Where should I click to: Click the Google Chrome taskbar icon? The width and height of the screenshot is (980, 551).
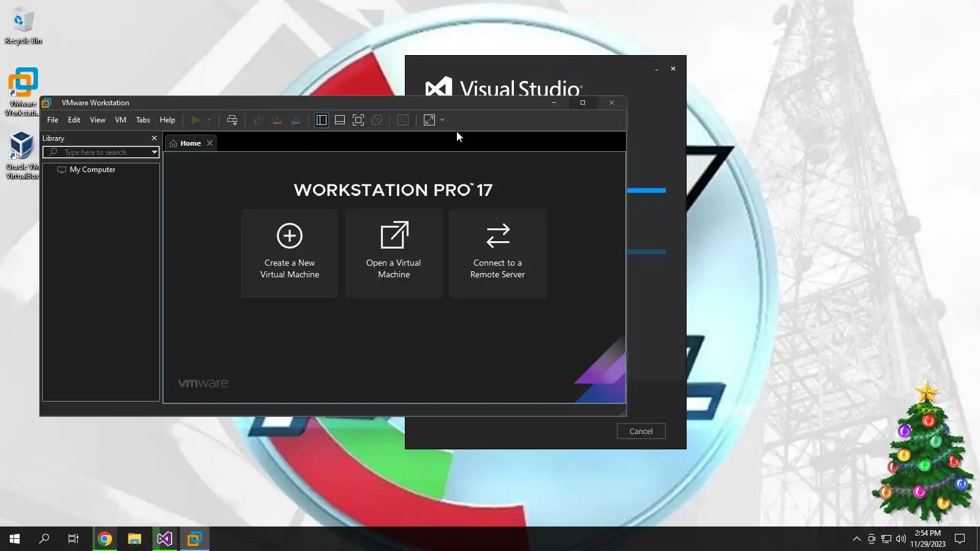(105, 539)
